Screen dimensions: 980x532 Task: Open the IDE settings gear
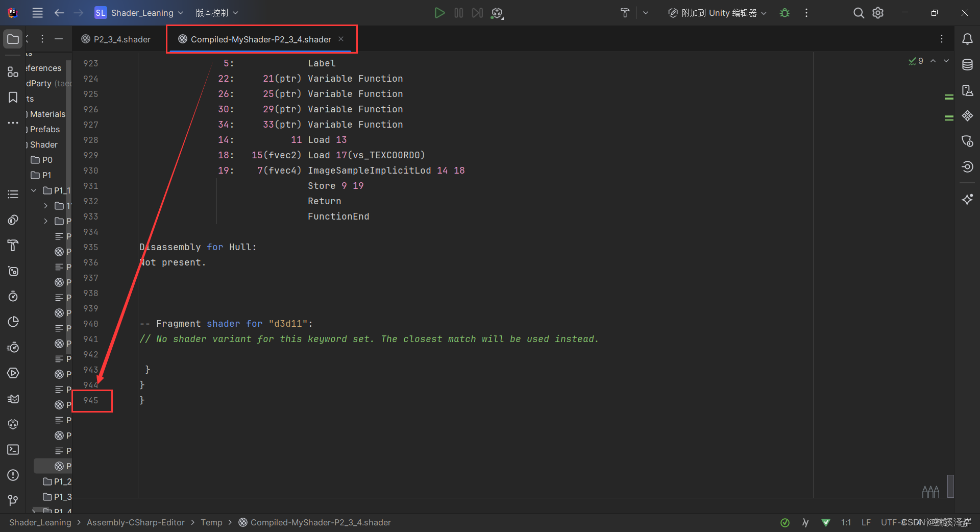878,13
